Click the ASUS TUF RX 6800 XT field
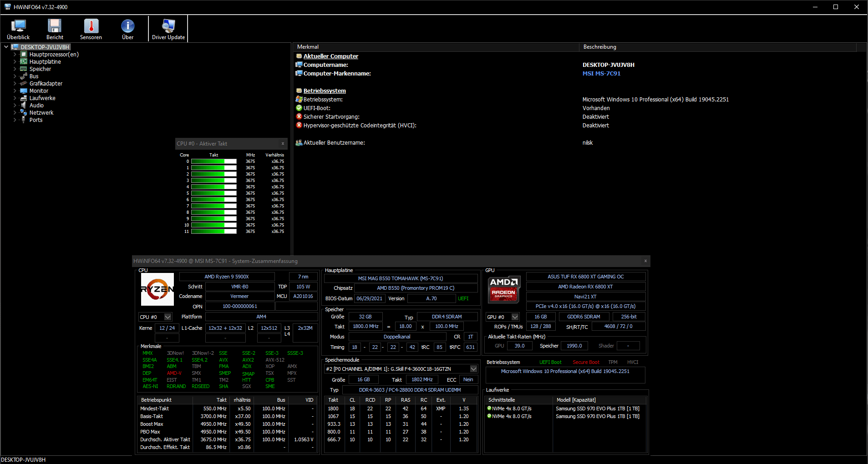868x464 pixels. point(586,277)
